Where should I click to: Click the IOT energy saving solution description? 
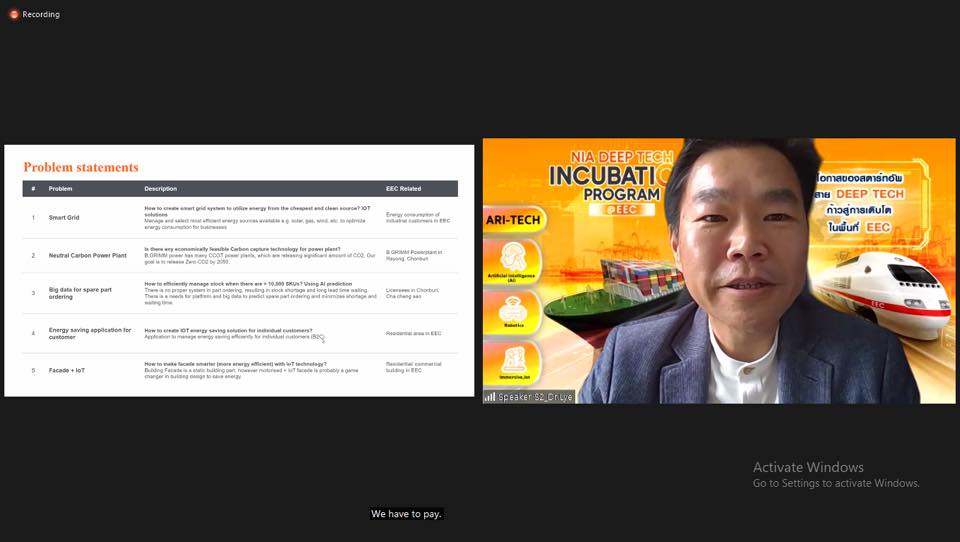[234, 333]
